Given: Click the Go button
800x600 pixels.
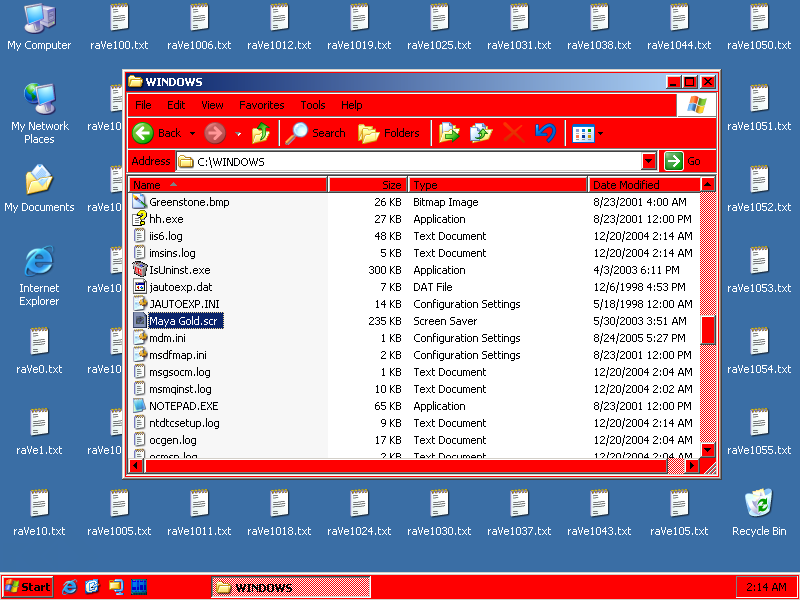Looking at the screenshot, I should 683,161.
